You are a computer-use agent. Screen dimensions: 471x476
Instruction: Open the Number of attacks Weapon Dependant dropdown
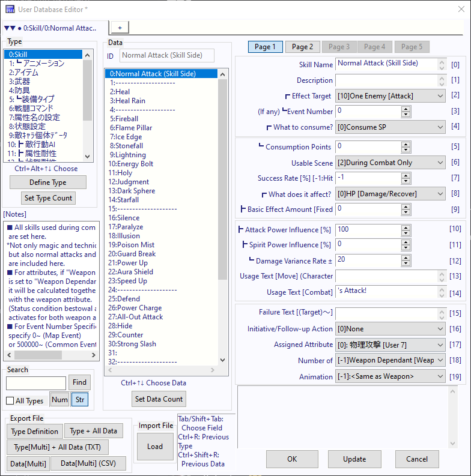pos(390,360)
